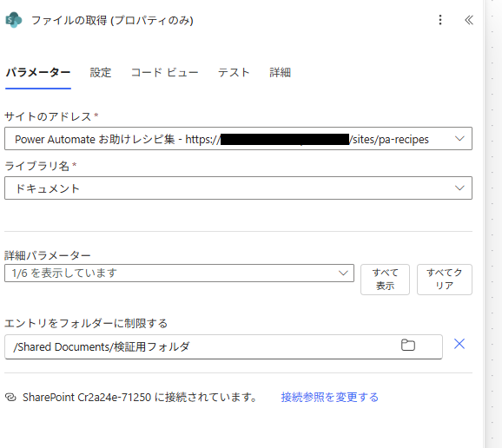The width and height of the screenshot is (502, 448).
Task: Click the site address field Power Automate お助けレシピ集
Action: tap(238, 139)
